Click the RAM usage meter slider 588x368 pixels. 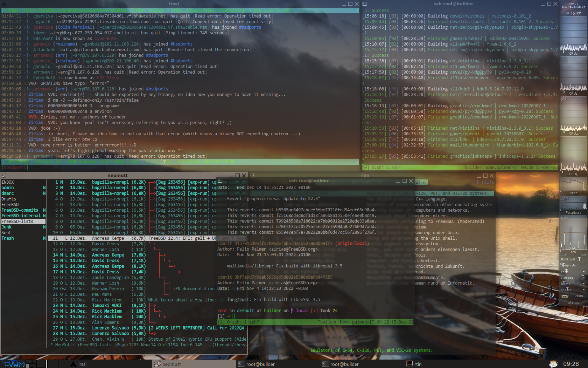579,259
